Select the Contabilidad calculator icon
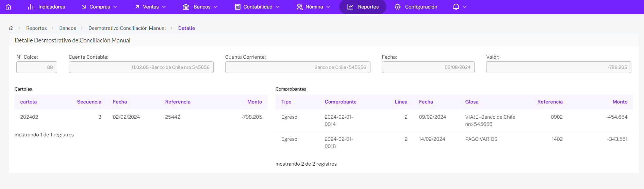The width and height of the screenshot is (644, 189). click(x=238, y=7)
